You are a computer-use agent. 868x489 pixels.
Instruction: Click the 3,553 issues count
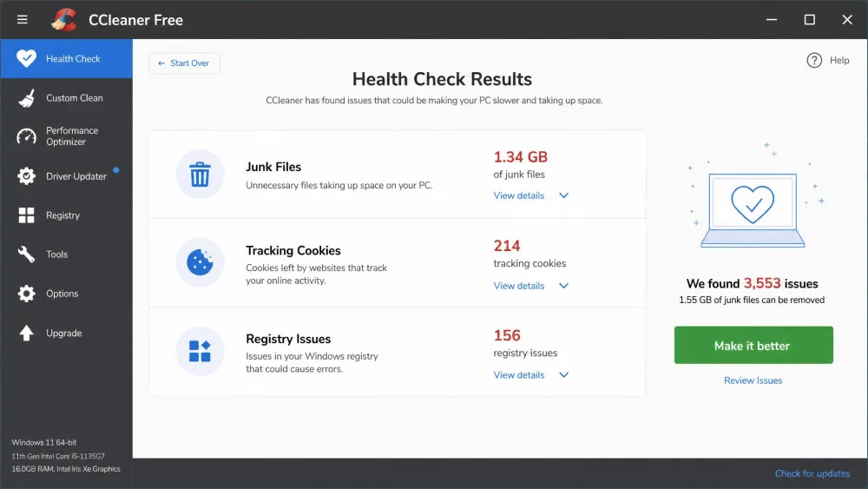click(x=762, y=283)
